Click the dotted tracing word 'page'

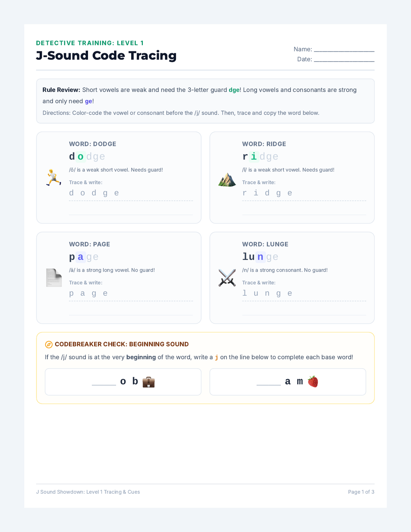point(88,293)
